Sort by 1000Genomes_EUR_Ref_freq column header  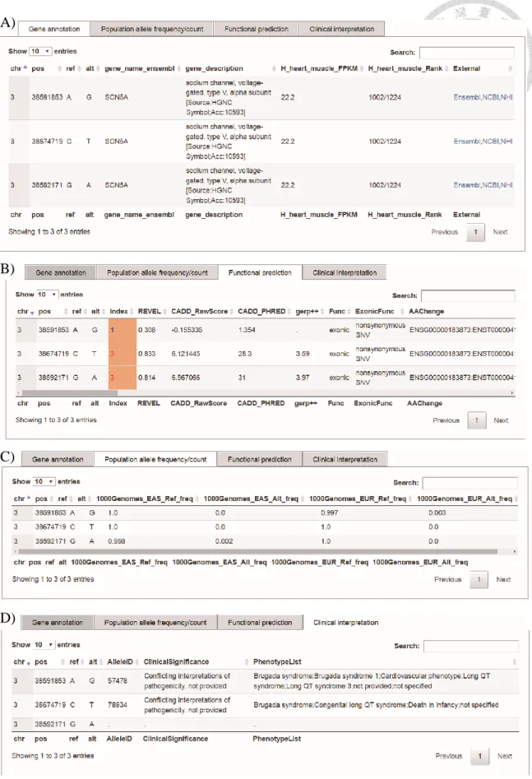(x=358, y=498)
